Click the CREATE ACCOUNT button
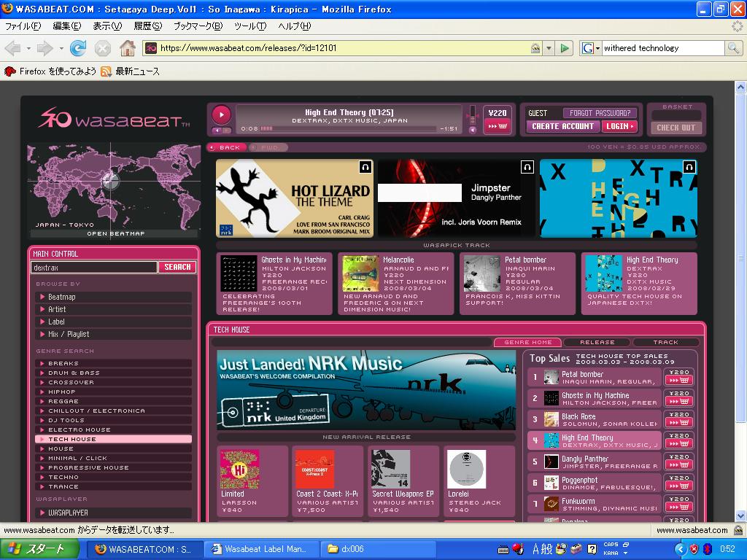The width and height of the screenshot is (747, 560). [562, 126]
